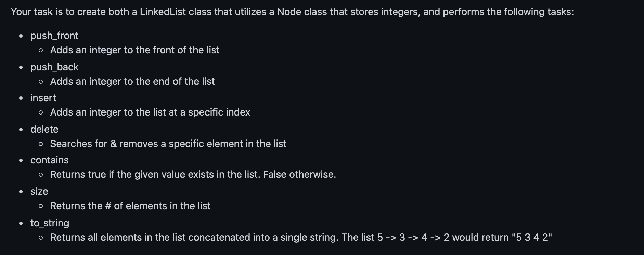This screenshot has height=255, width=644.
Task: Click 'Adds an integer to the end' description
Action: 132,82
